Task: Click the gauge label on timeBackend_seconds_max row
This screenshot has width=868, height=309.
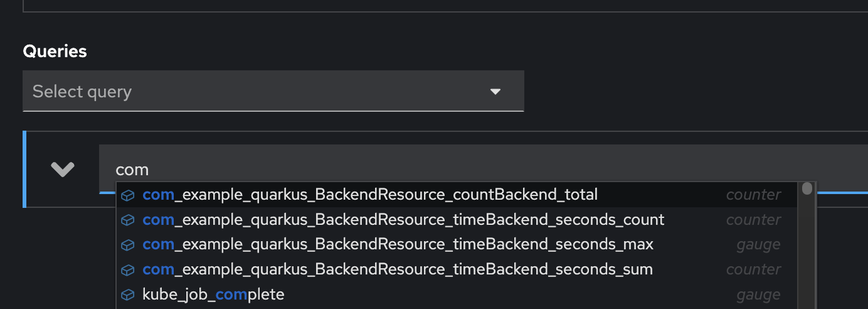Action: (758, 245)
